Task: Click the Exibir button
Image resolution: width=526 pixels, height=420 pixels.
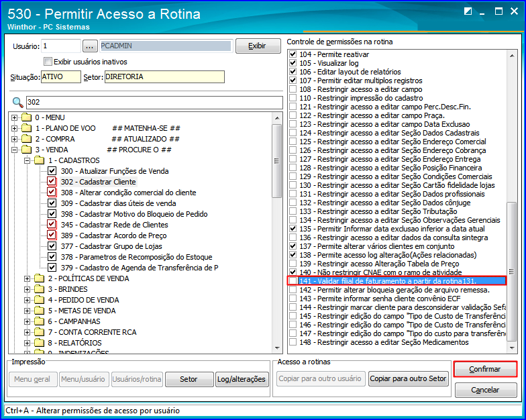Action: pos(258,46)
